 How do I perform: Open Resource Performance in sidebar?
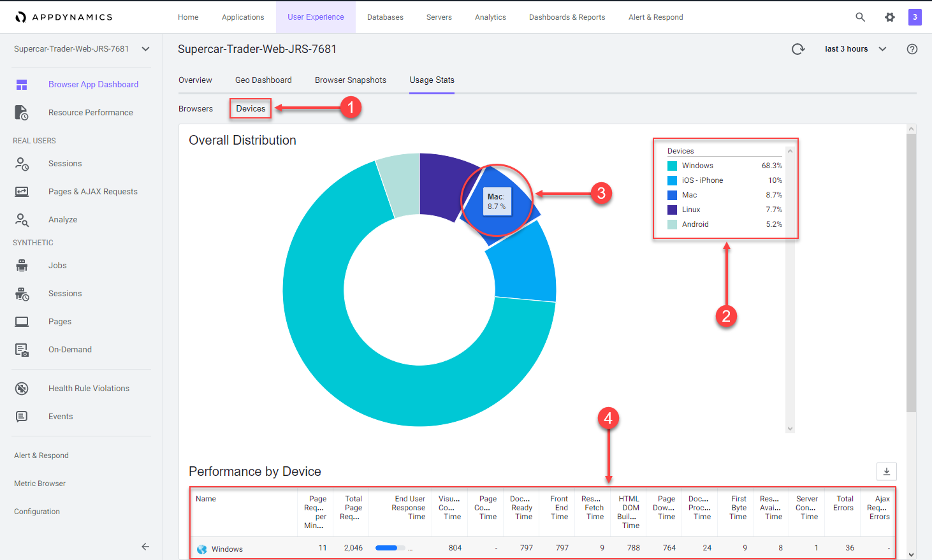click(91, 113)
